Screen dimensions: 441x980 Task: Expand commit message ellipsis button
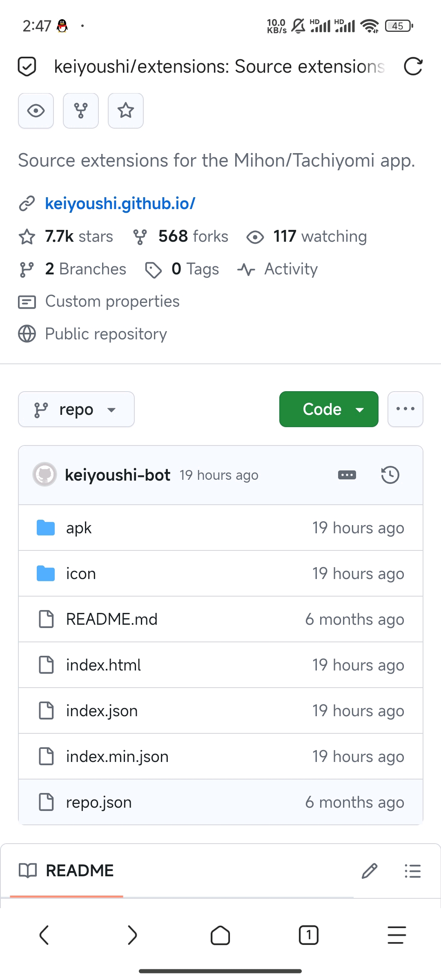coord(347,475)
